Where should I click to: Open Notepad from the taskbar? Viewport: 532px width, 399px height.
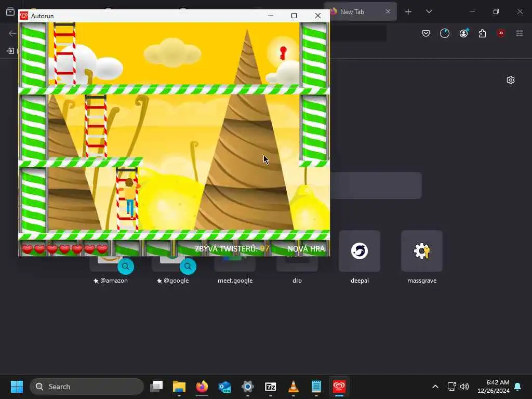316,387
